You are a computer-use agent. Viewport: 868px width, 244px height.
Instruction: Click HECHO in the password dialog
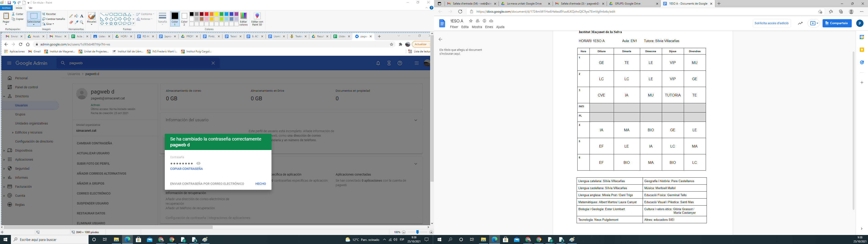click(x=260, y=184)
